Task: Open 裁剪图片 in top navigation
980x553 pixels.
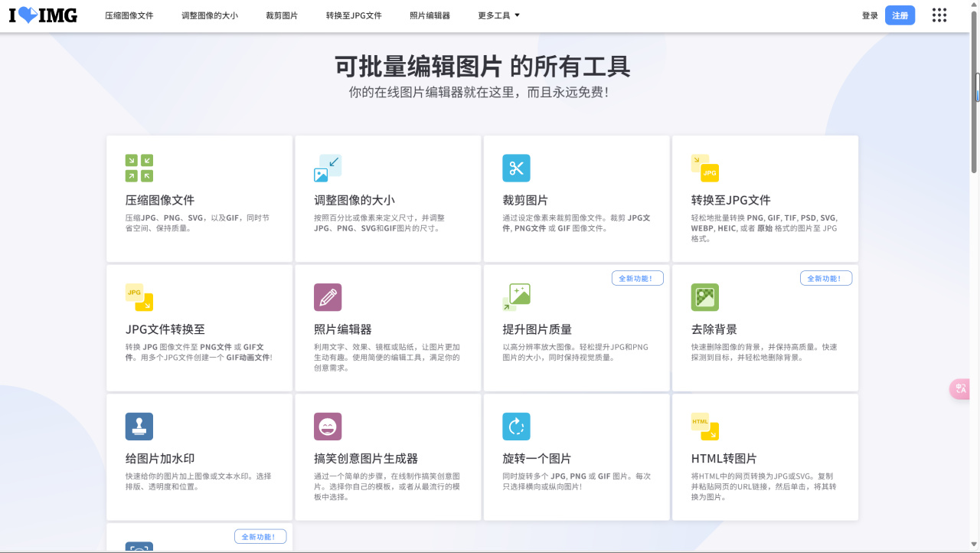Action: click(282, 15)
